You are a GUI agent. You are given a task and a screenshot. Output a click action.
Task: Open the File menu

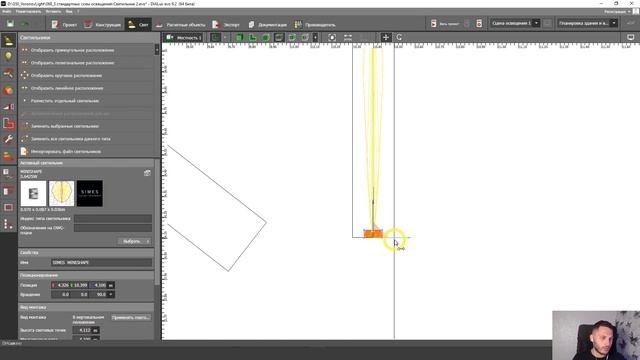[7, 11]
